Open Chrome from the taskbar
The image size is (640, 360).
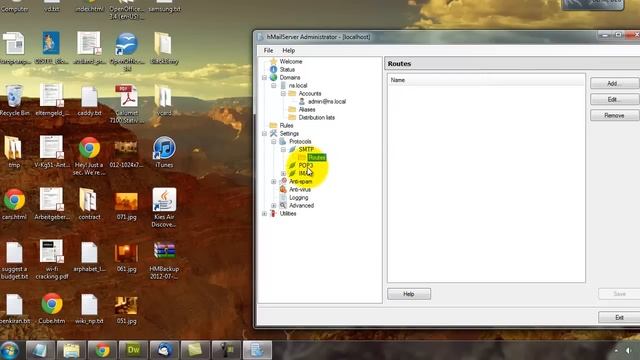tap(102, 350)
